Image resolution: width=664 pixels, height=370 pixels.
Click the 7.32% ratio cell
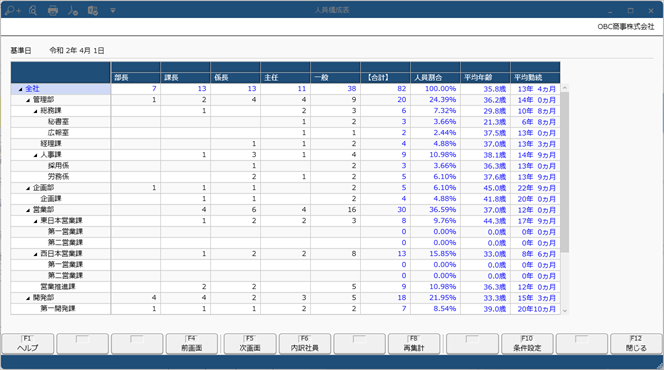(x=435, y=111)
